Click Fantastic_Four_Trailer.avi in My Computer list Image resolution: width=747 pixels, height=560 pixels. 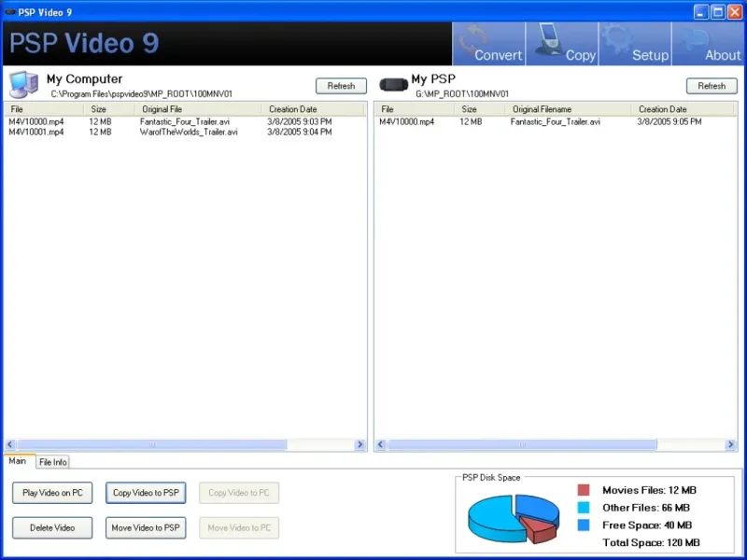pos(185,122)
